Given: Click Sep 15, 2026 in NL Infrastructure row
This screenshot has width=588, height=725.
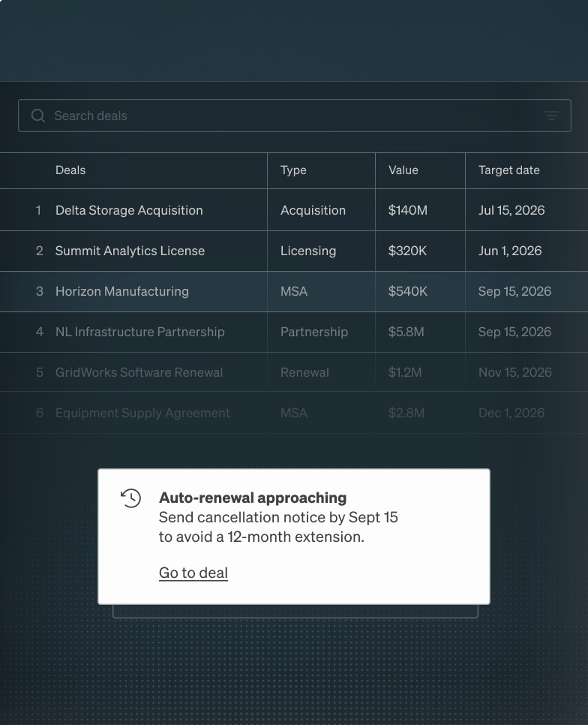Looking at the screenshot, I should (514, 332).
